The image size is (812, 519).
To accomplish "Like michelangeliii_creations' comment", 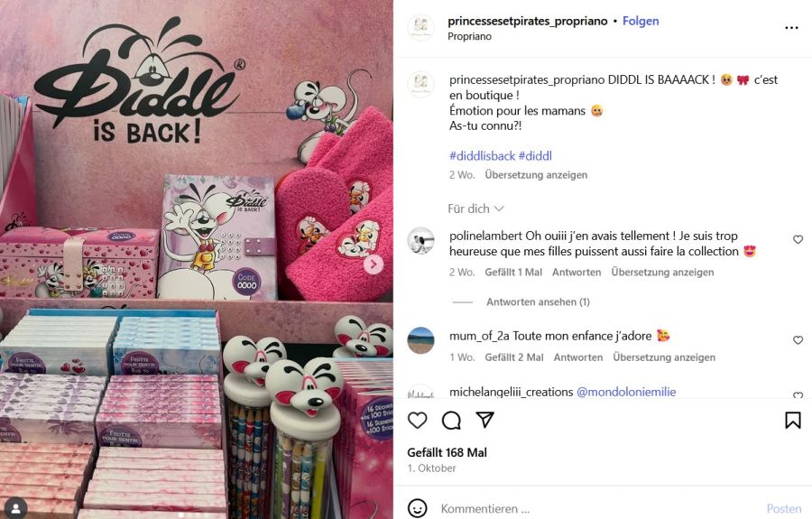I will pyautogui.click(x=798, y=395).
